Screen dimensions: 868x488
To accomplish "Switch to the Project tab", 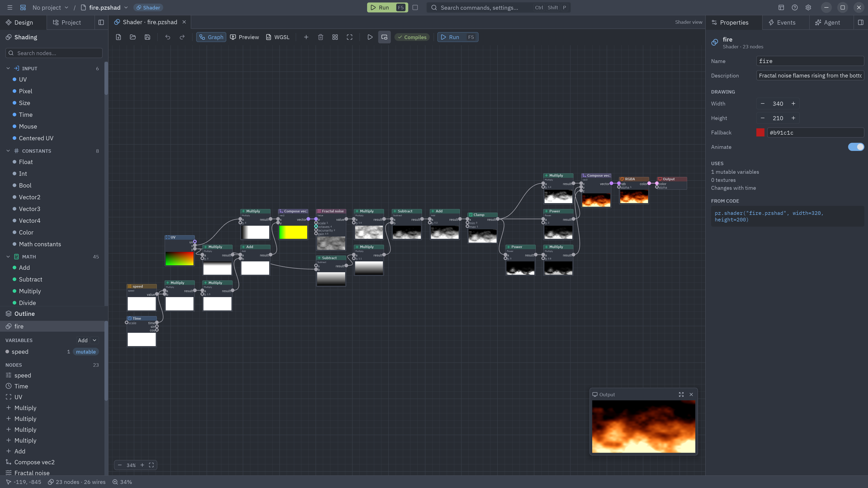I will point(67,22).
